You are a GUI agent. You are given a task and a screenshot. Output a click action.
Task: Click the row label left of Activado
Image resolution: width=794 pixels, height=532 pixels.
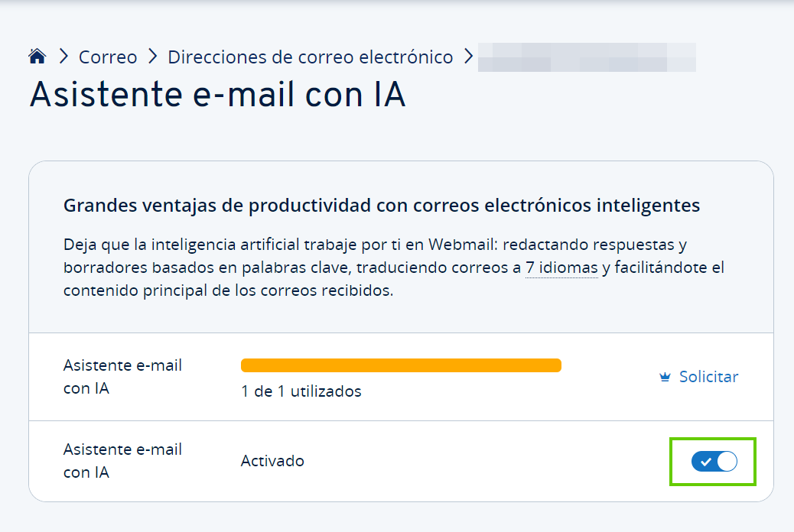122,461
